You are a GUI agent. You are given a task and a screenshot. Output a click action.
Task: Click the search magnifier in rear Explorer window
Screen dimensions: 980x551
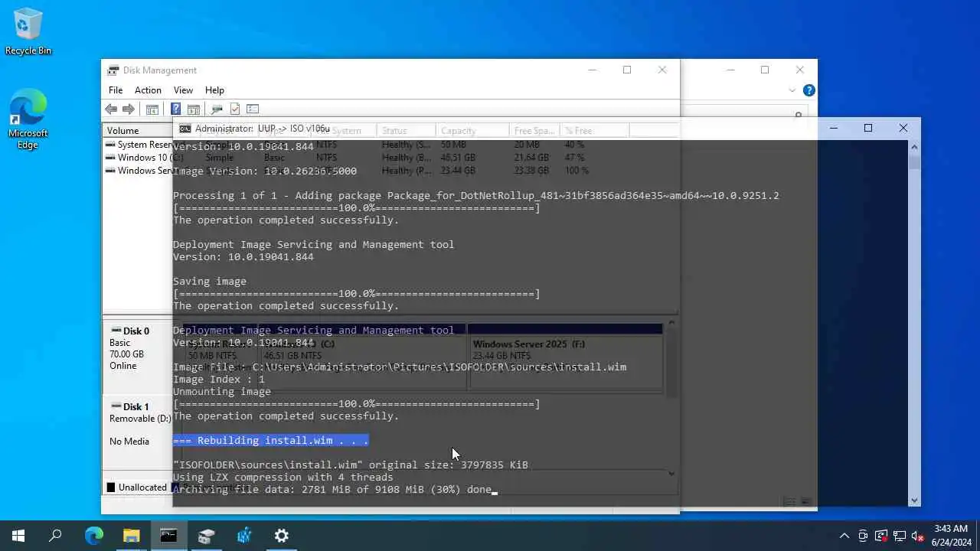798,115
